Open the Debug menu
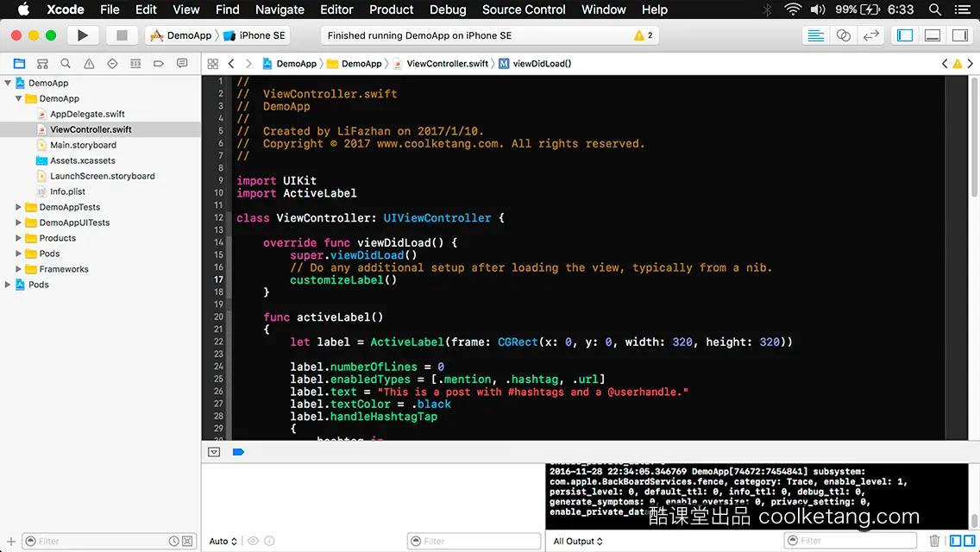The image size is (980, 552). 448,9
